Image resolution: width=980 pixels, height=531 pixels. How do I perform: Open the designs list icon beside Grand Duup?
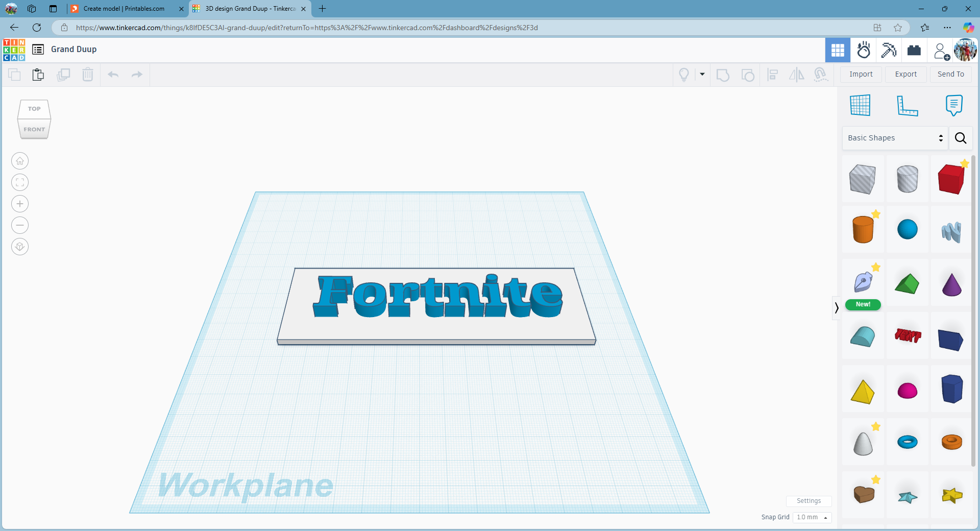pyautogui.click(x=38, y=50)
